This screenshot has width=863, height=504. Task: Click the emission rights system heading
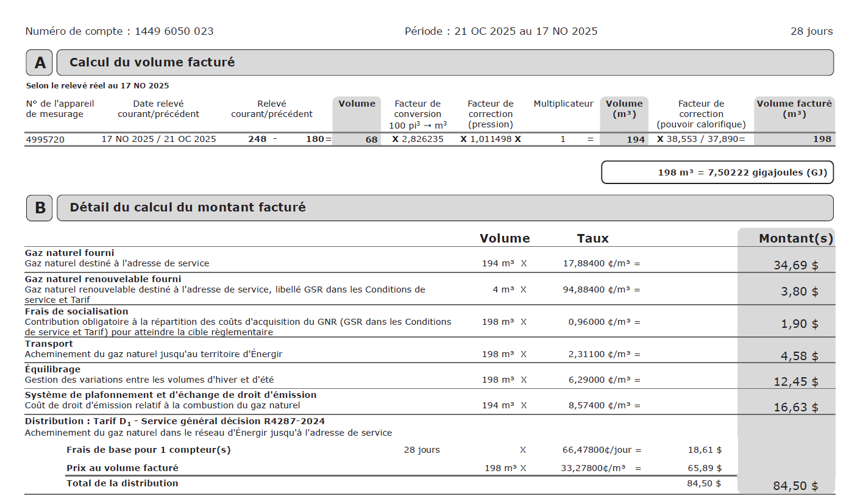pyautogui.click(x=171, y=395)
